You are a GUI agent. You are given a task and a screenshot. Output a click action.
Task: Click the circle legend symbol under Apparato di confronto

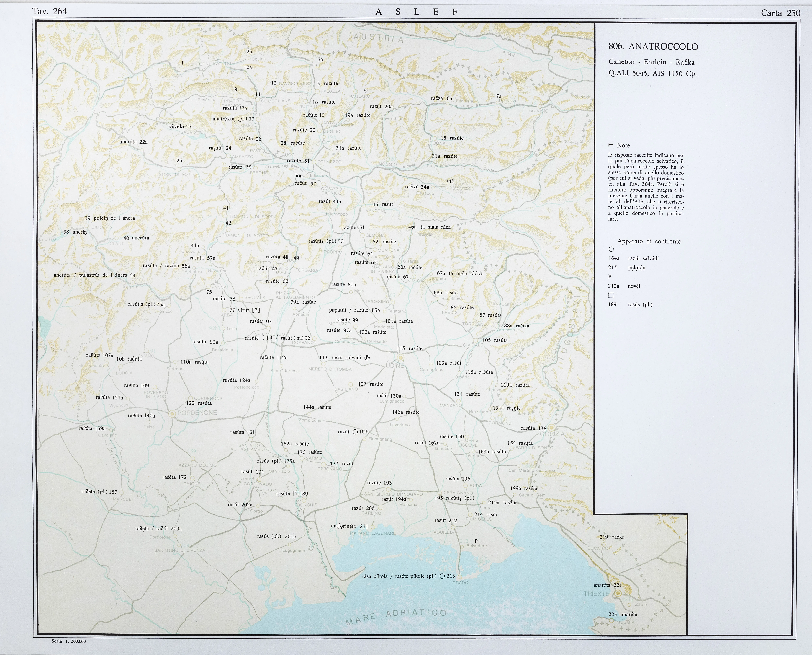[x=611, y=249]
